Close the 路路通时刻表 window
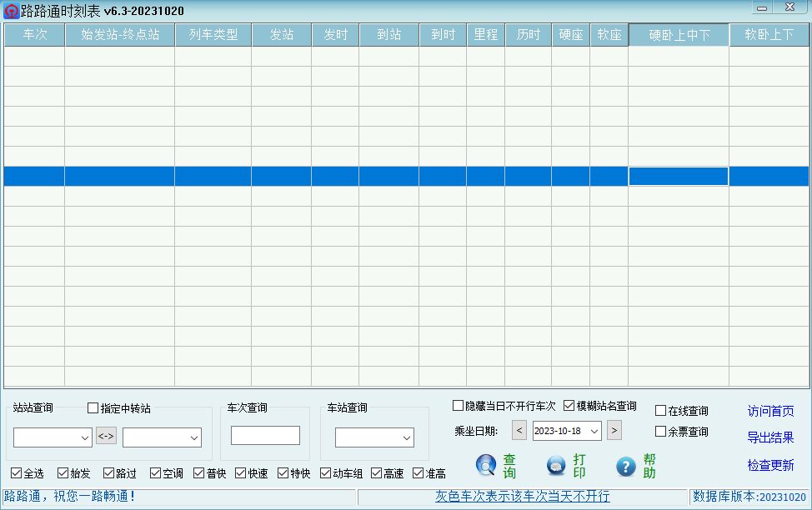The height and width of the screenshot is (510, 812). 789,7
